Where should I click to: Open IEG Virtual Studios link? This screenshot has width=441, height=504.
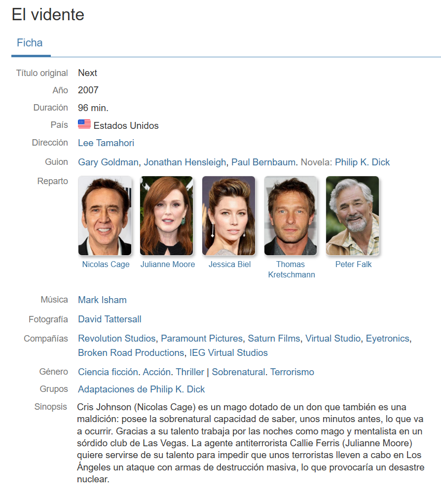pyautogui.click(x=228, y=352)
